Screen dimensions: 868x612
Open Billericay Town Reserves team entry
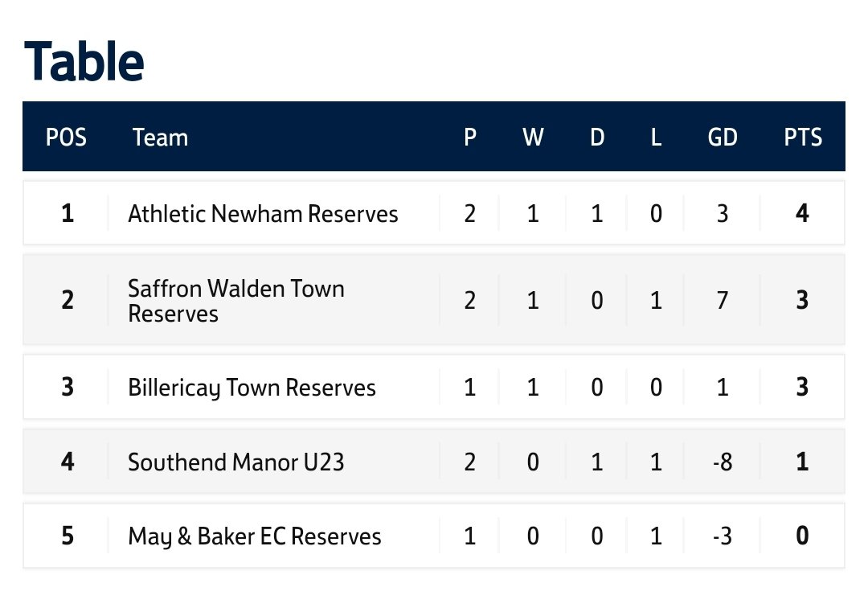(x=252, y=388)
